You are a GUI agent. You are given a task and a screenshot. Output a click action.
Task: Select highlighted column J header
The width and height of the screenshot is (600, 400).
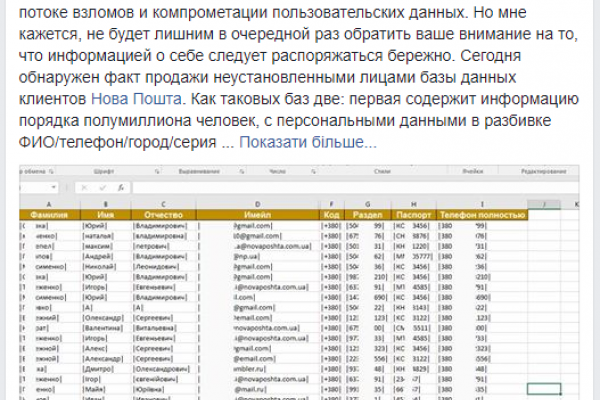[x=544, y=204]
